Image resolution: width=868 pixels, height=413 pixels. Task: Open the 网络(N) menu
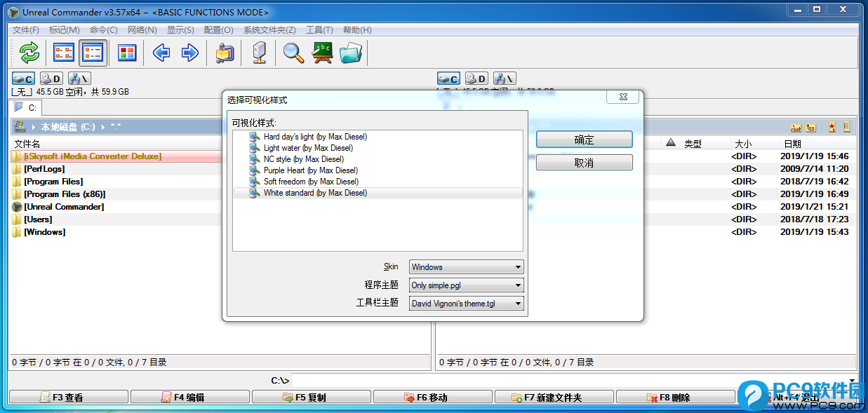142,29
